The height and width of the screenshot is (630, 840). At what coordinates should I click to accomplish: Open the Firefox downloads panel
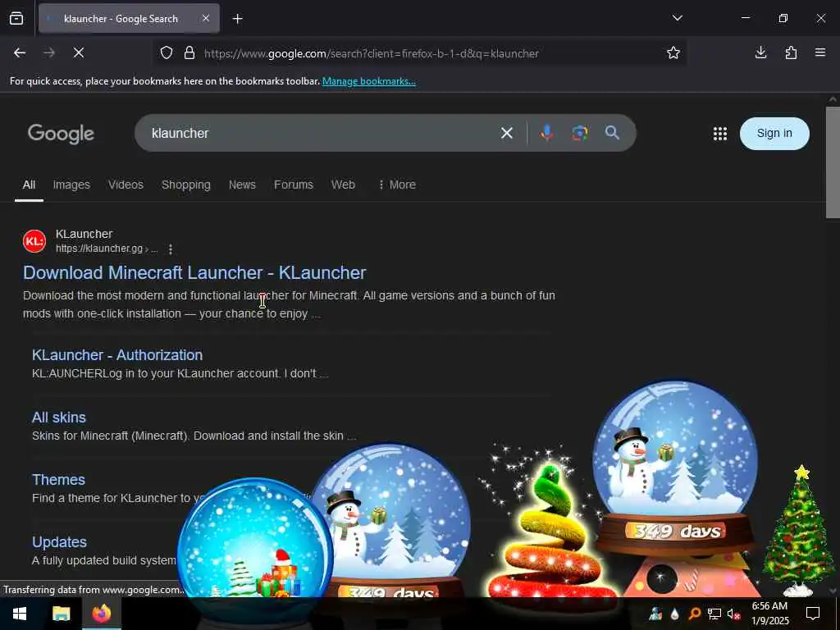[760, 52]
